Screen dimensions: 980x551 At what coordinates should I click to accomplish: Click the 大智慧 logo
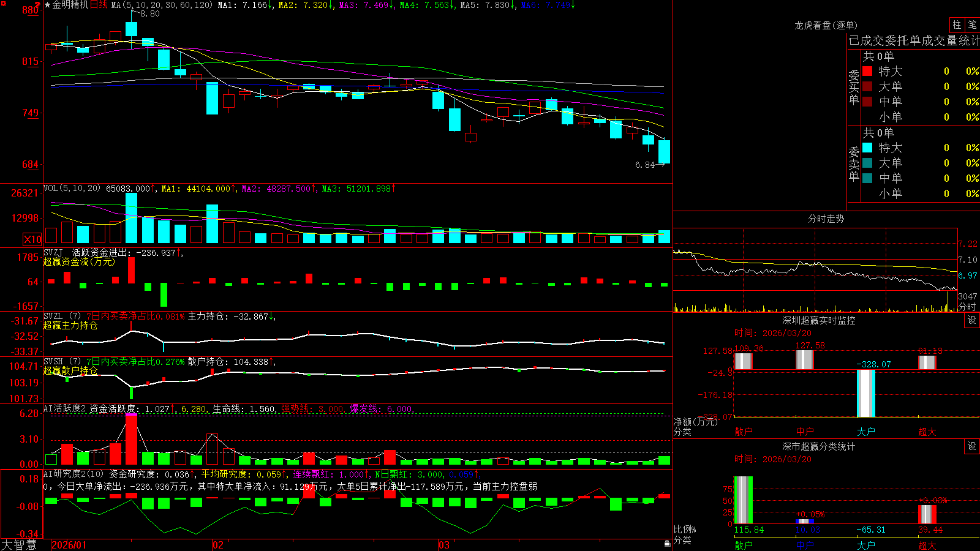tap(19, 545)
